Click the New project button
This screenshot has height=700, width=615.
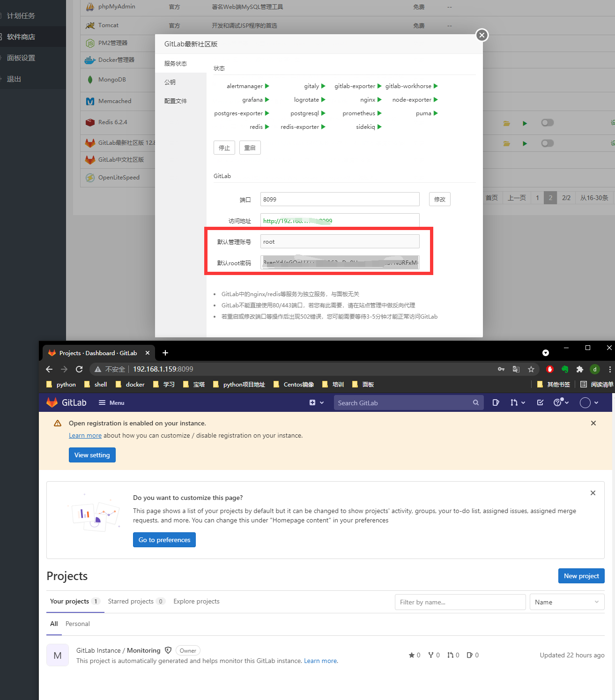(x=581, y=576)
